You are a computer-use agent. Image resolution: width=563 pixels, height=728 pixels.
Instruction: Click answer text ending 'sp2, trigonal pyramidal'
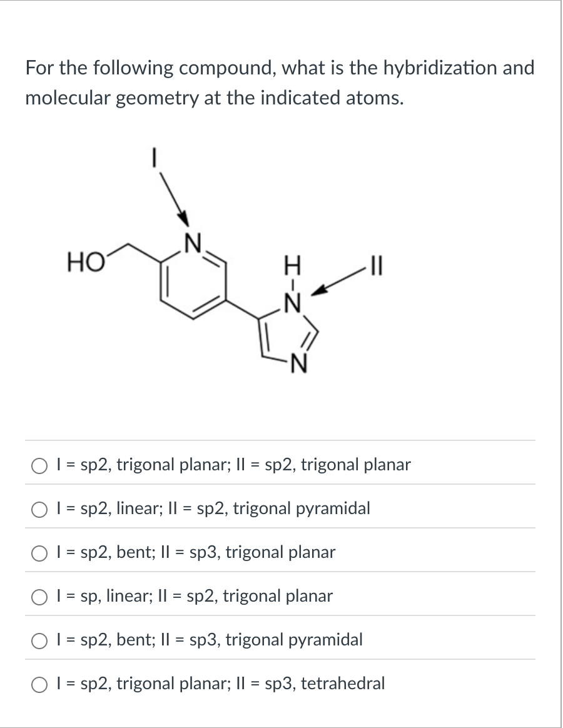click(213, 508)
